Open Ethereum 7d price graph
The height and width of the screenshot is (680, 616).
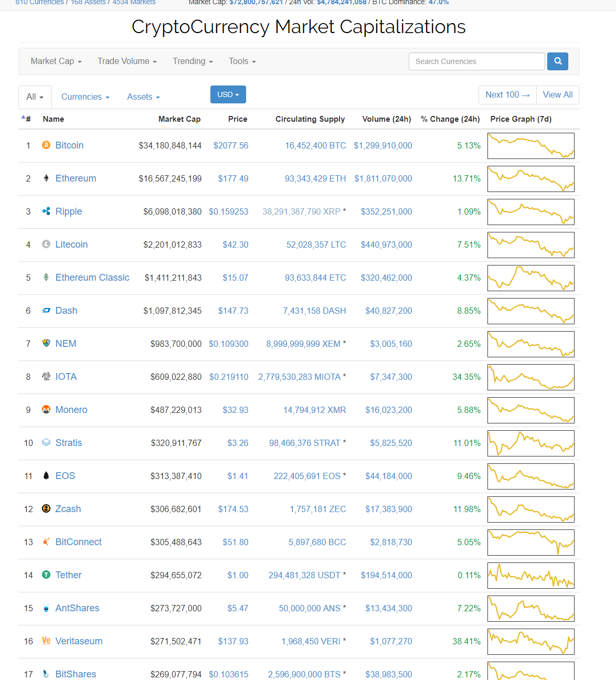pos(531,179)
